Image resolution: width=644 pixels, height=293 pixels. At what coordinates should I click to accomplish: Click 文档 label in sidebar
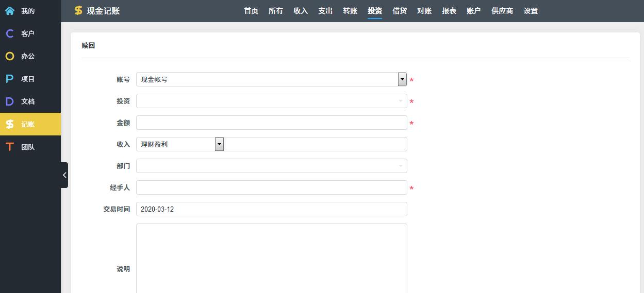pos(28,101)
